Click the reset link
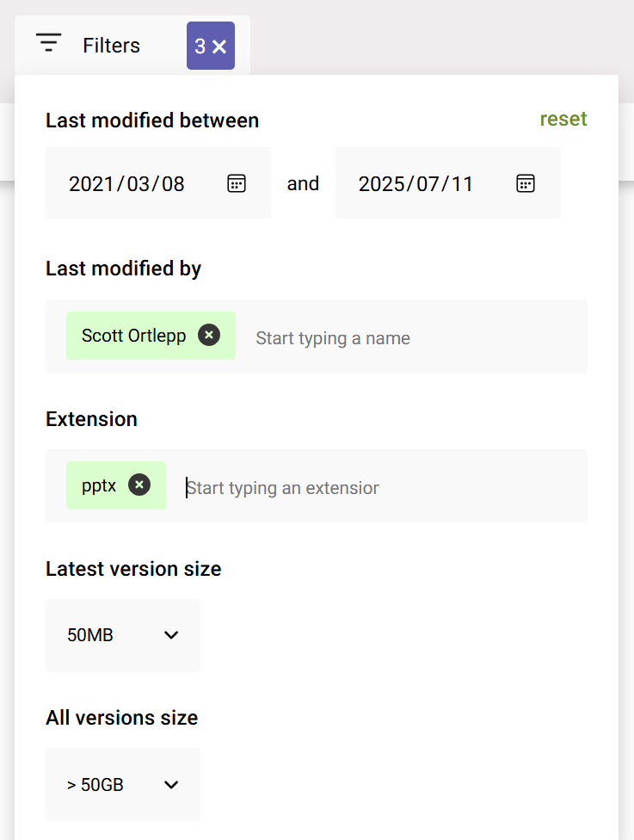Image resolution: width=634 pixels, height=840 pixels. point(563,120)
